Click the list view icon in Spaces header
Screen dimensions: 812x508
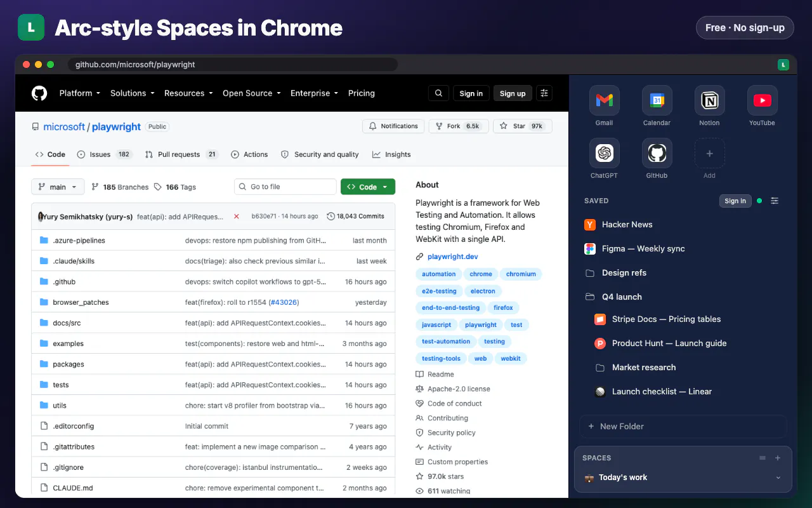(x=763, y=458)
